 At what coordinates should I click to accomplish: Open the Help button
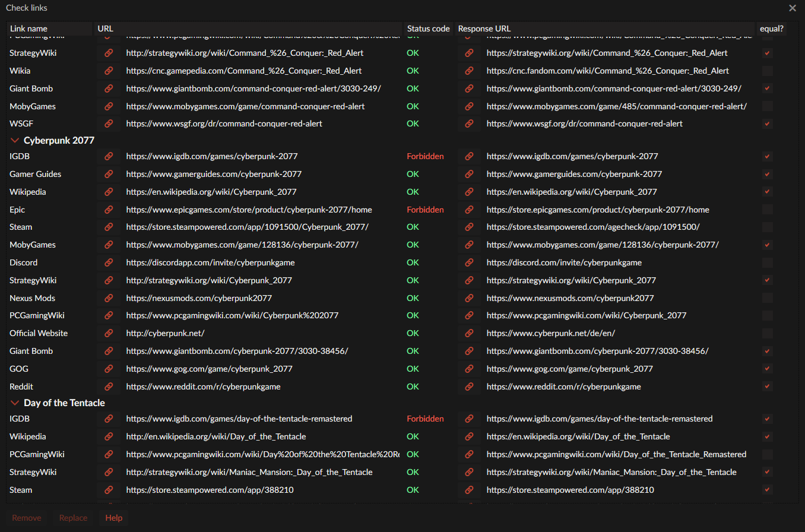tap(114, 518)
